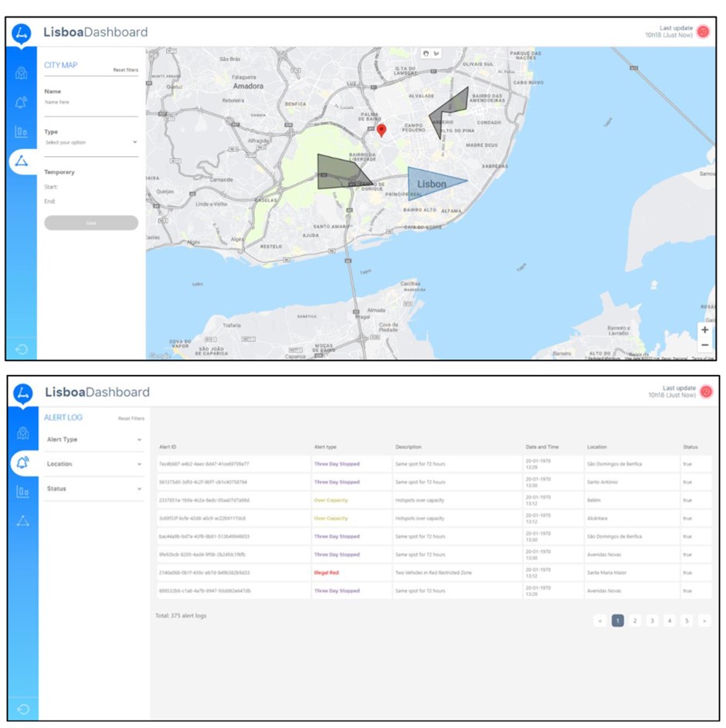Click the red location marker on the map
The image size is (726, 728).
pyautogui.click(x=382, y=130)
